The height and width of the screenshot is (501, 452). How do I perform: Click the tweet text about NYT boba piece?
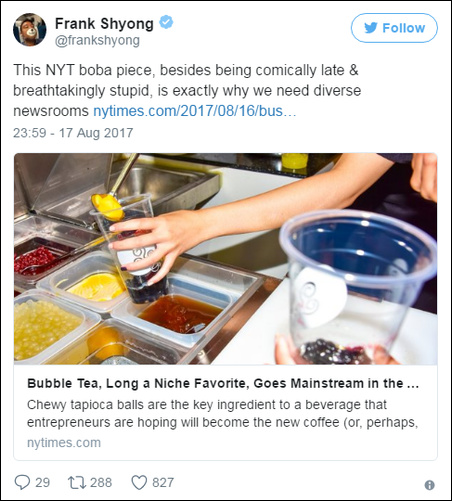pos(187,90)
